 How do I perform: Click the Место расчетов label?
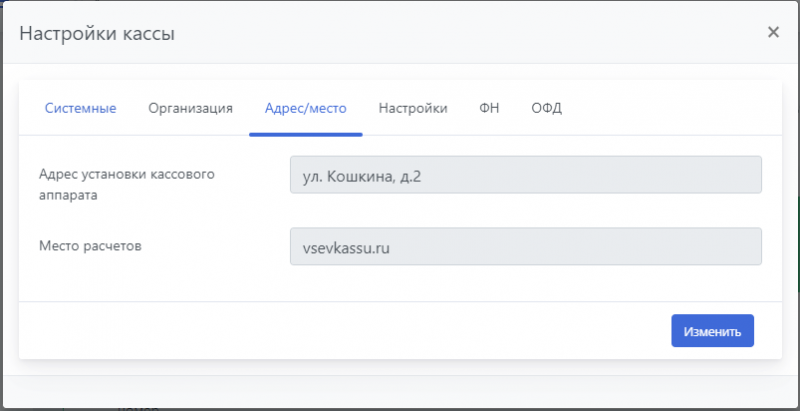[90, 245]
